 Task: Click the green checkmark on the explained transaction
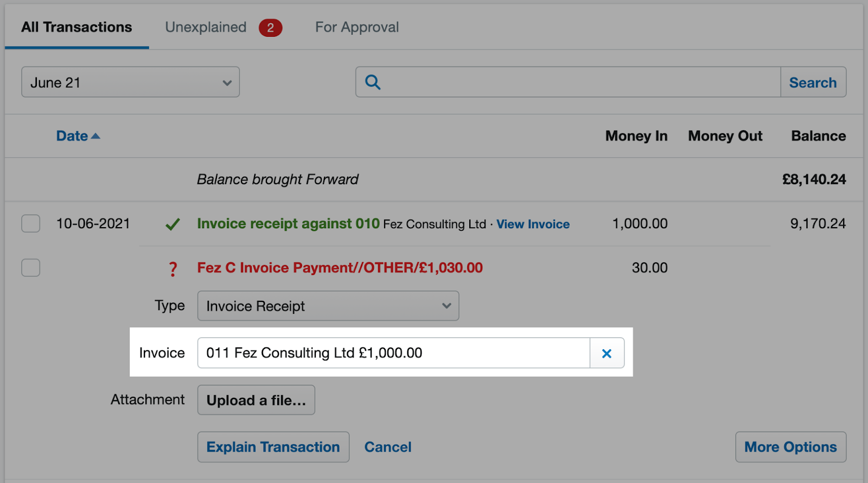(x=172, y=224)
